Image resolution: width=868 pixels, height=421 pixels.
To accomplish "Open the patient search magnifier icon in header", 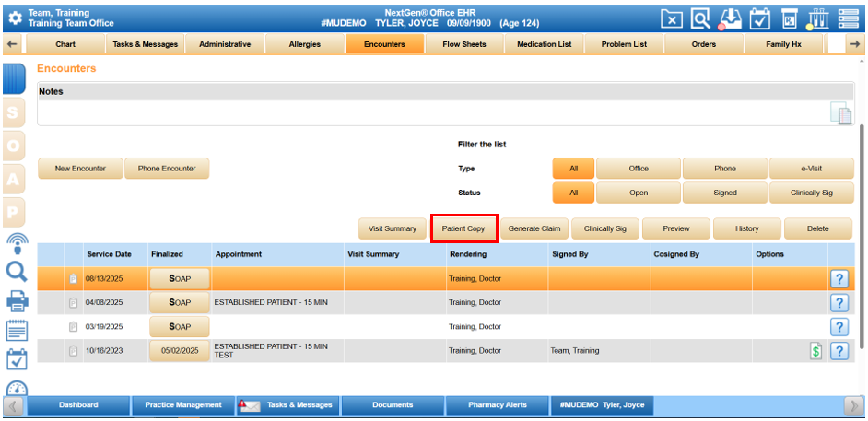I will pyautogui.click(x=701, y=18).
